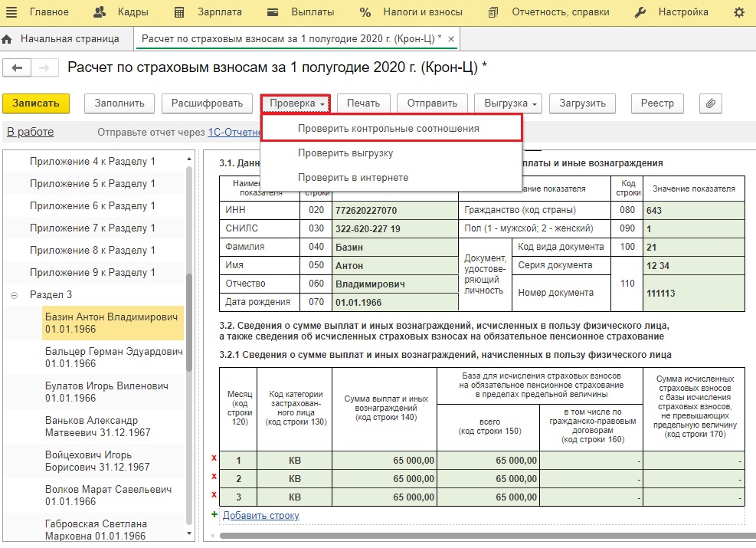Choose Проверить выгрузку from the menu
756x548 pixels.
click(x=391, y=153)
